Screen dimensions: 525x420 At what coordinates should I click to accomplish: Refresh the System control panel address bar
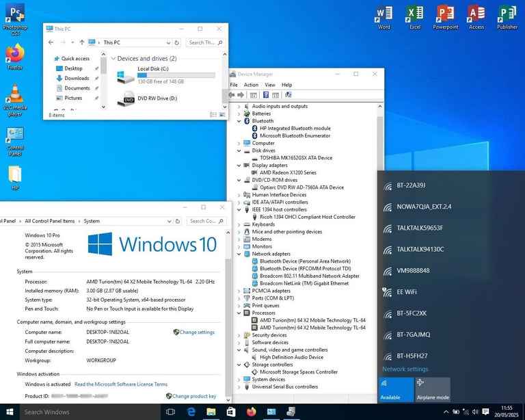(x=178, y=221)
